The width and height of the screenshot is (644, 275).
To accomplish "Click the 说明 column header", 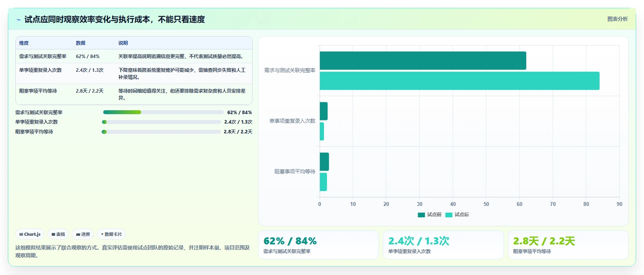I will coord(123,43).
